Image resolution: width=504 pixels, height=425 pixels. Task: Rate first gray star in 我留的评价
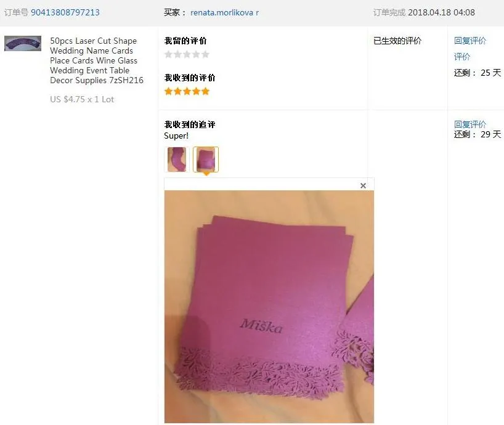pyautogui.click(x=168, y=54)
